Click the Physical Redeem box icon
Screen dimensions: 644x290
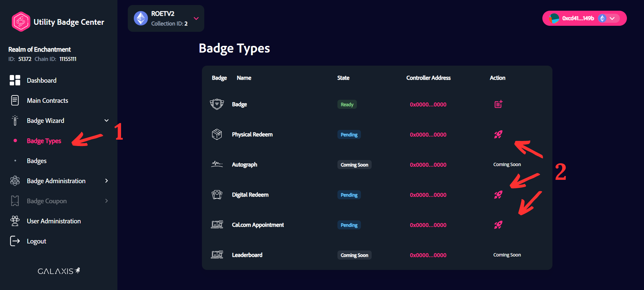pyautogui.click(x=217, y=134)
